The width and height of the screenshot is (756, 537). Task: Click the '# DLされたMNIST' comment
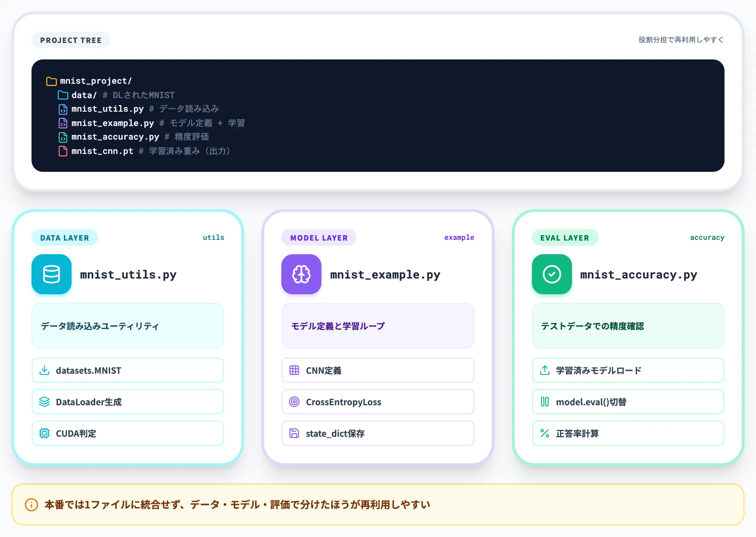tap(139, 95)
